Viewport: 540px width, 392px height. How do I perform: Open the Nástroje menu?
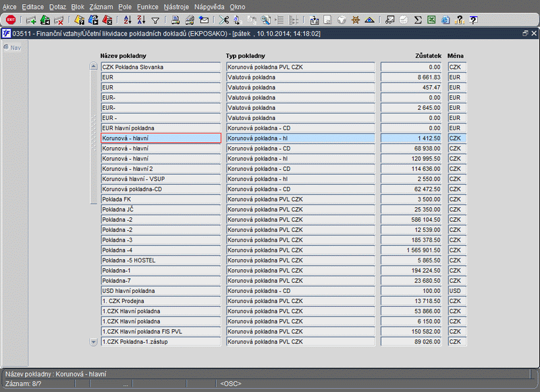click(x=176, y=7)
